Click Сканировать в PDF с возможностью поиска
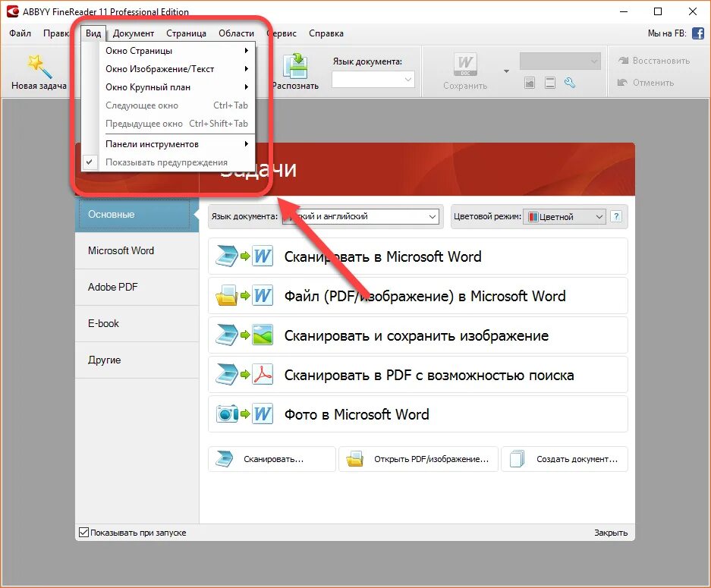The height and width of the screenshot is (588, 711). point(417,375)
